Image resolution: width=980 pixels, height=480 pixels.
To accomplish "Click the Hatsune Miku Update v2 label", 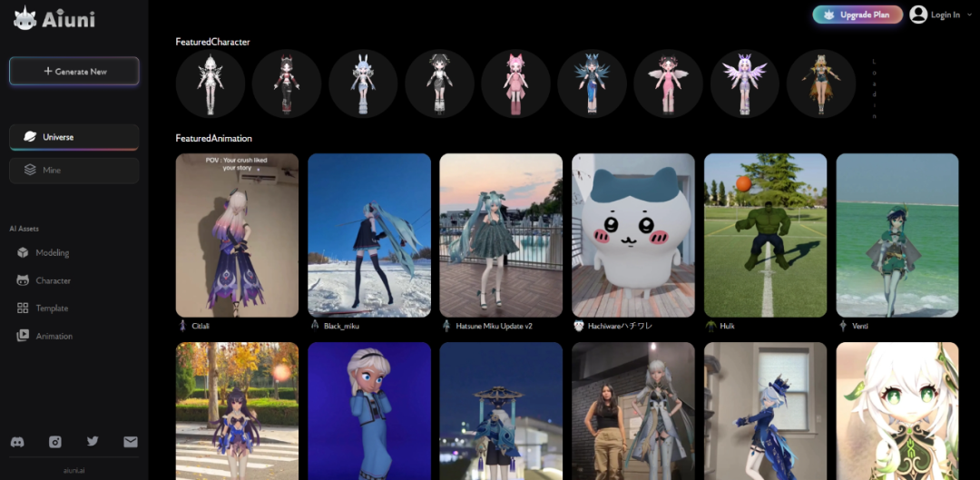I will pos(494,327).
